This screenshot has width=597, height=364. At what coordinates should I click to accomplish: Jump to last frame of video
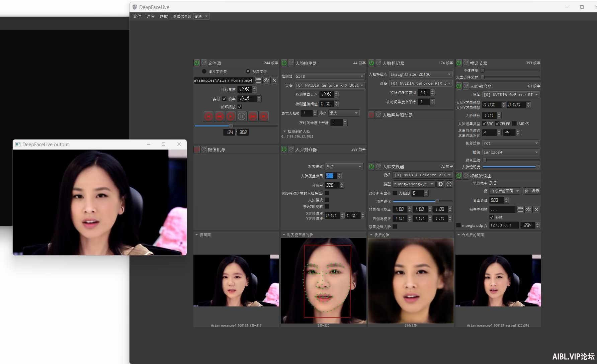264,116
